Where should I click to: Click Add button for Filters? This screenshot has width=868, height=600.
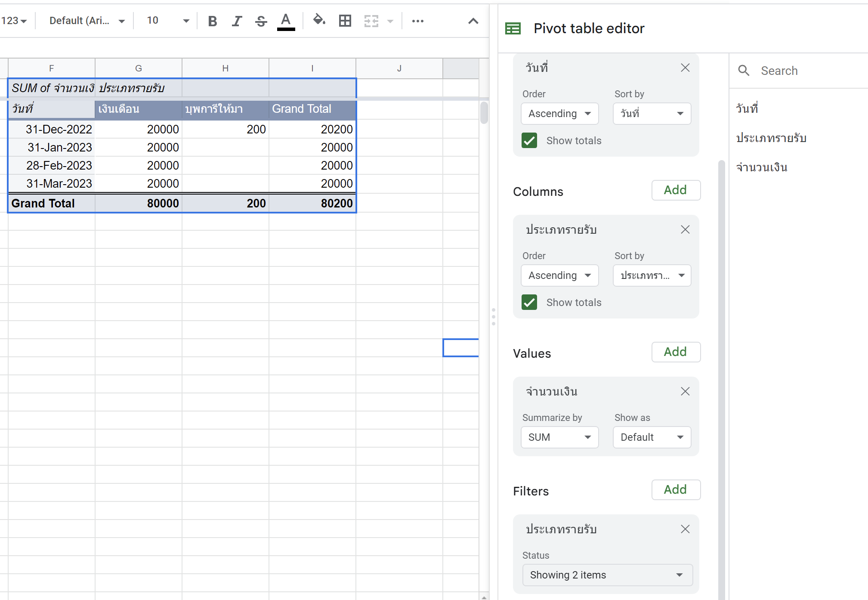(675, 490)
